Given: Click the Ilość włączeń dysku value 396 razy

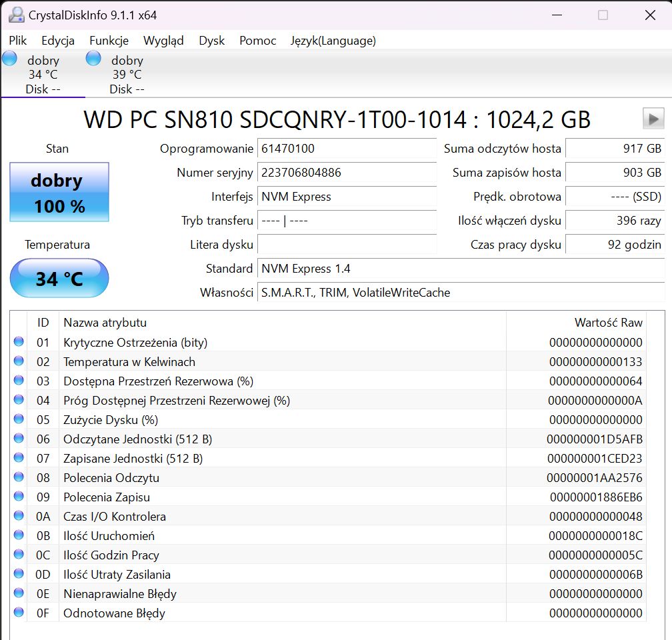Looking at the screenshot, I should click(x=615, y=221).
